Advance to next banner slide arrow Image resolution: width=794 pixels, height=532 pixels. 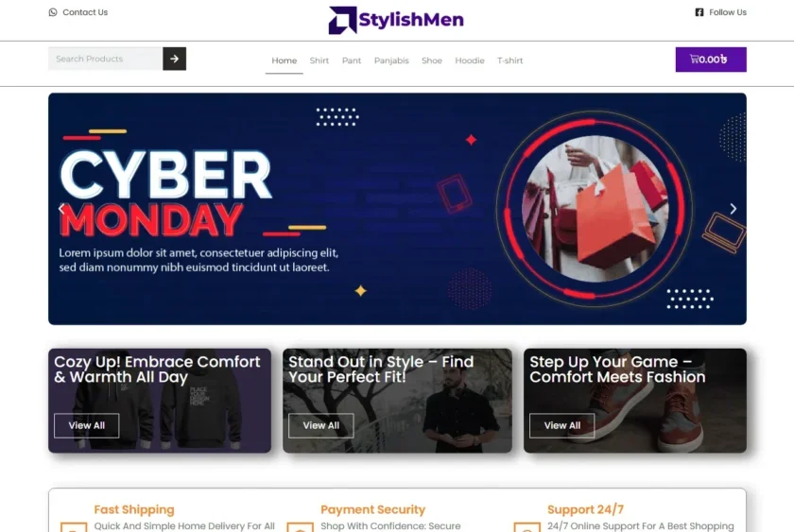click(733, 209)
